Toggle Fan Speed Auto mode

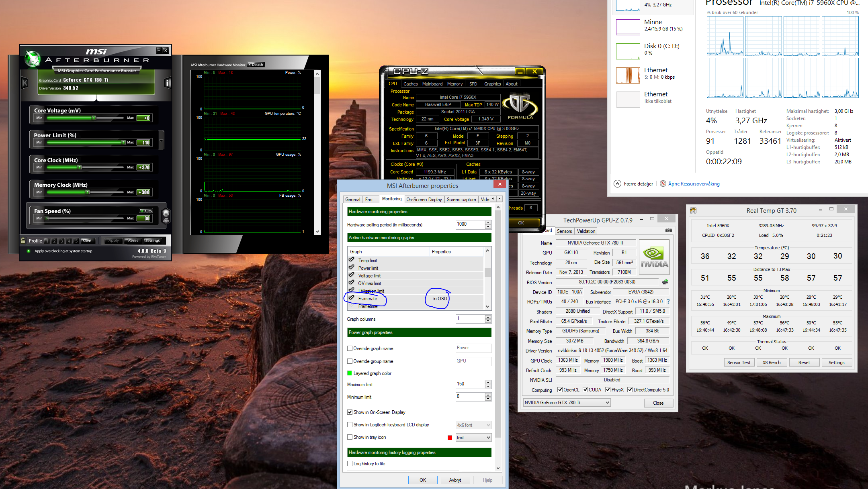coord(146,211)
